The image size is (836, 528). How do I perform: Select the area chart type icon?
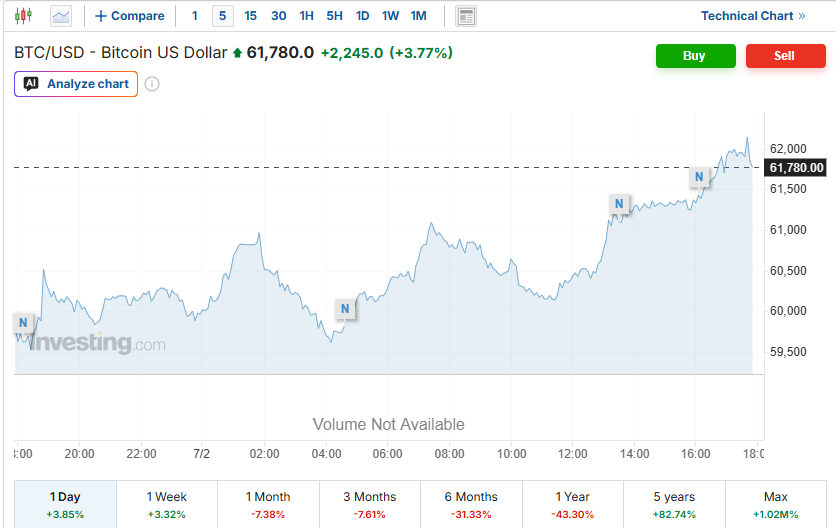(61, 16)
